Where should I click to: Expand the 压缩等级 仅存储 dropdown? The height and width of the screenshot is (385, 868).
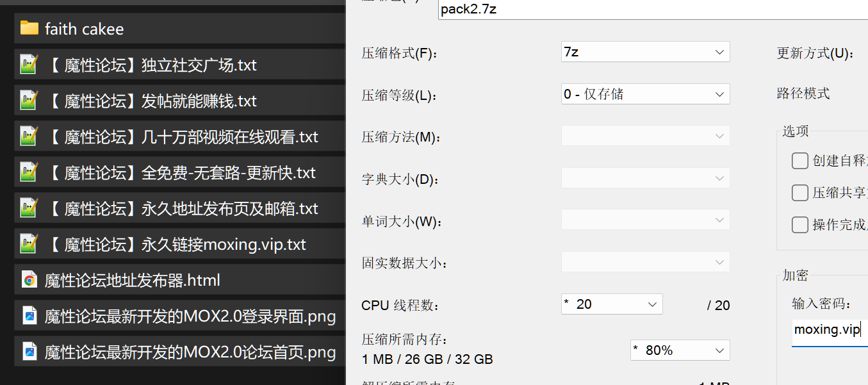[646, 94]
